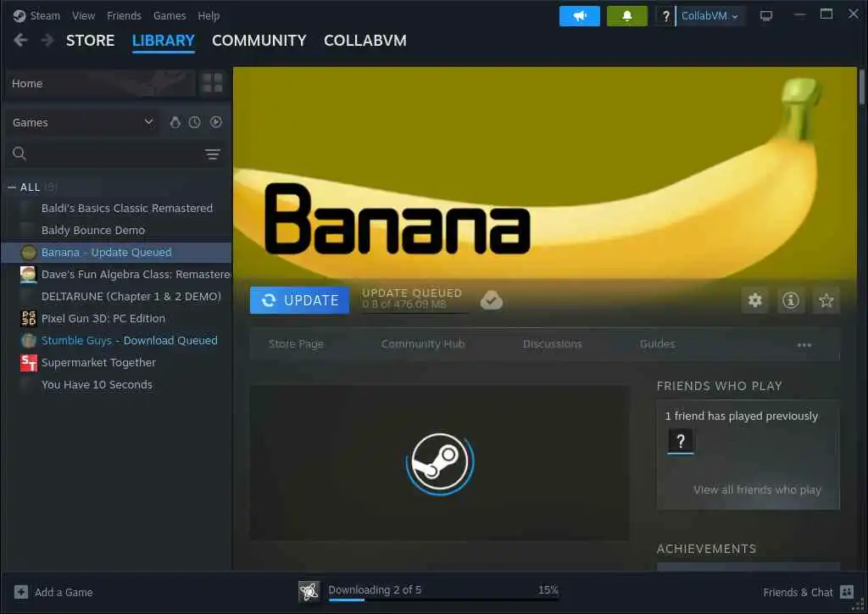
Task: Click the library search magnifier icon
Action: pos(19,153)
